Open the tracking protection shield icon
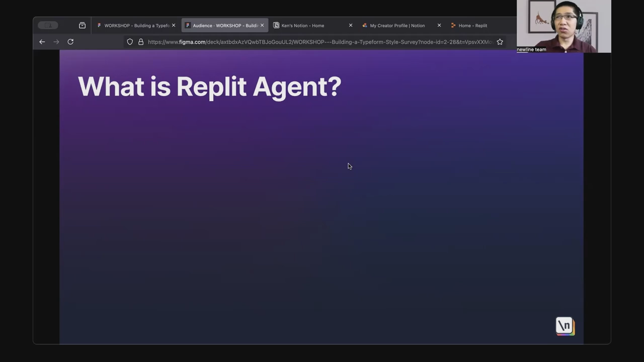 click(x=130, y=42)
